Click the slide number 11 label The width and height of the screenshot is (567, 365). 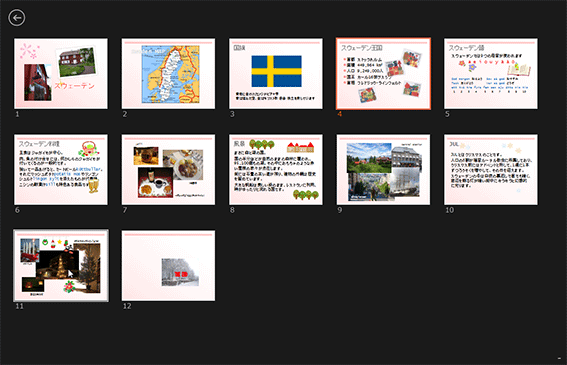20,306
